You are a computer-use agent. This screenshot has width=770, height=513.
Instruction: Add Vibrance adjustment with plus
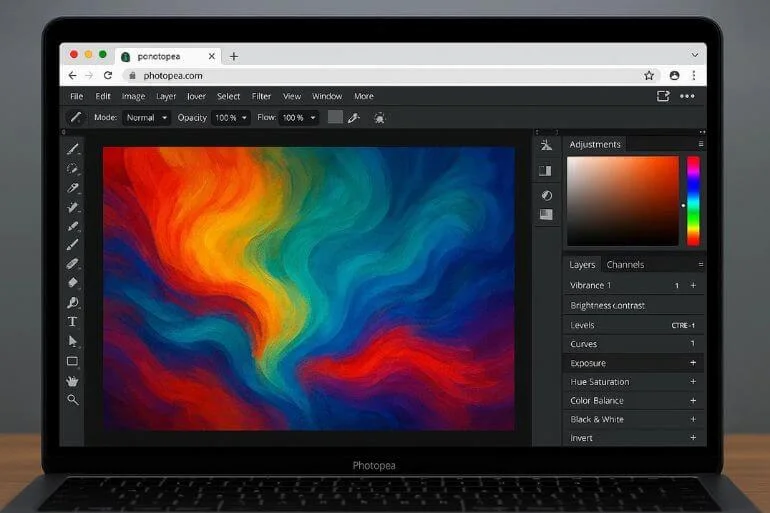click(693, 285)
